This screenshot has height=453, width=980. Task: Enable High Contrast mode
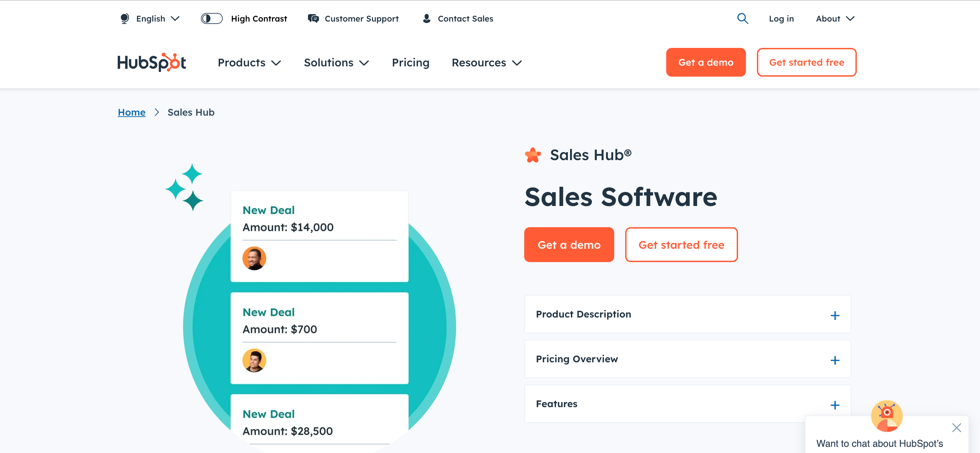[211, 18]
